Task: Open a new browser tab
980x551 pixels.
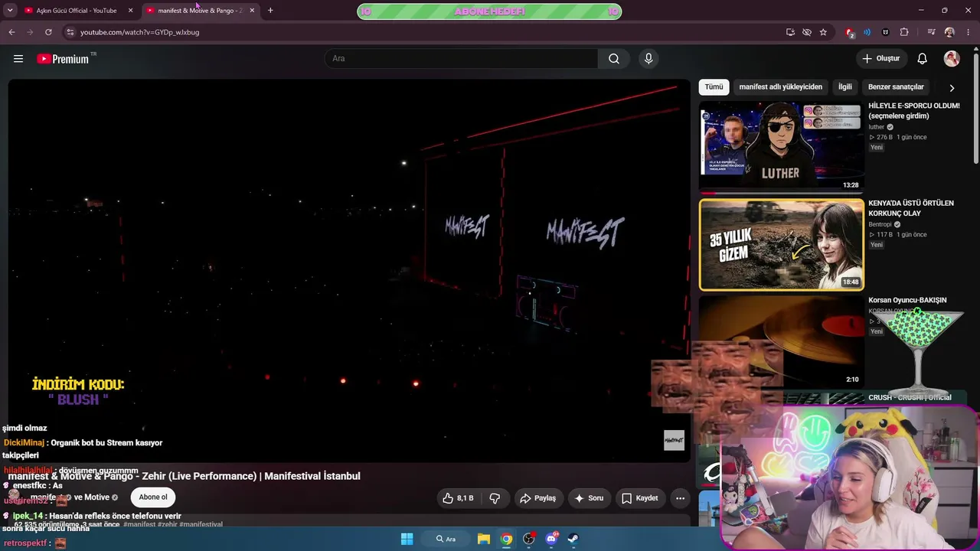Action: click(x=270, y=11)
